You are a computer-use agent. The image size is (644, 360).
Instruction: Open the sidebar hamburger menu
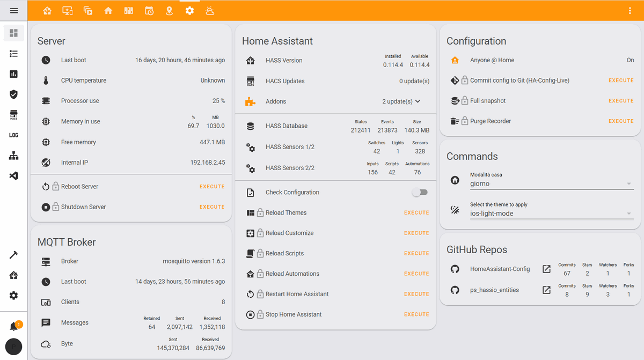click(14, 11)
